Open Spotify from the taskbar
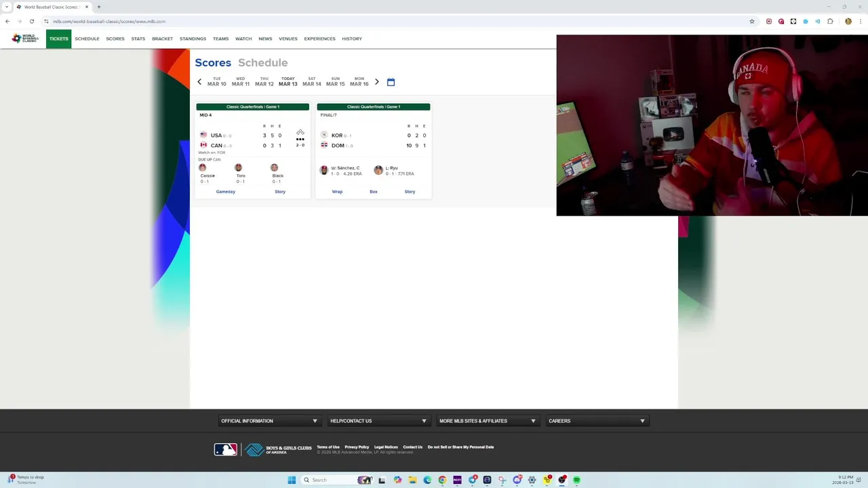 (x=576, y=480)
